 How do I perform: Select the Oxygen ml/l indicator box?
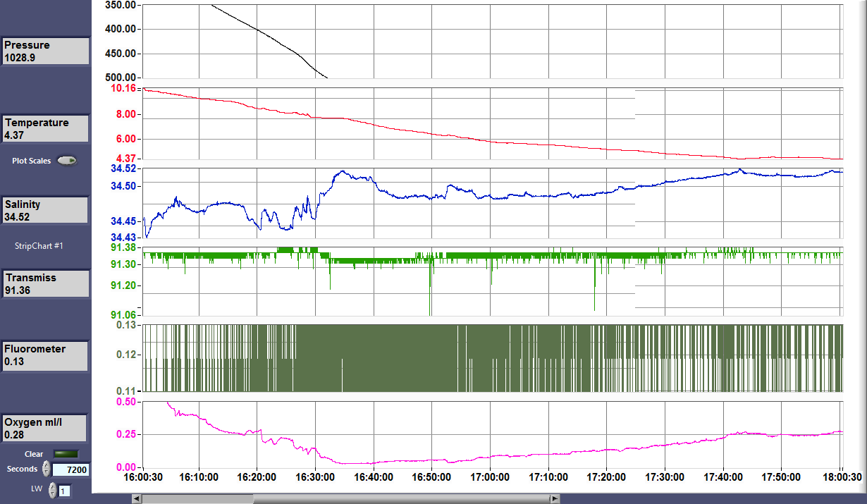44,429
